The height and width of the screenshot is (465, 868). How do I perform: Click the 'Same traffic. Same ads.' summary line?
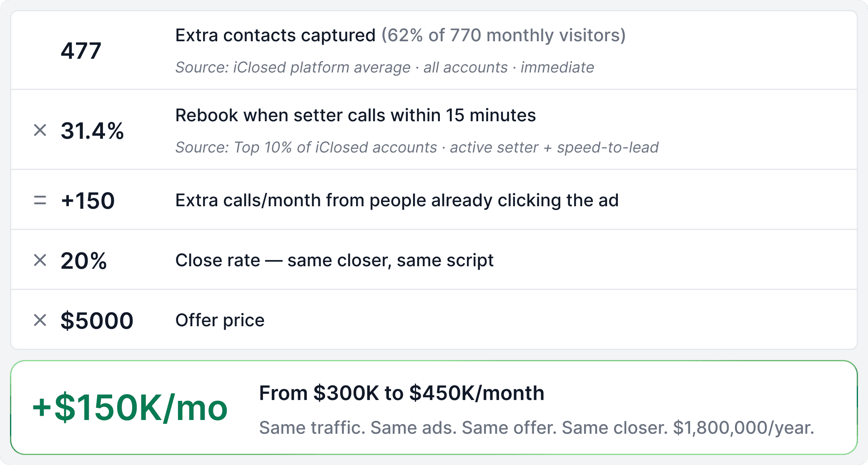tap(536, 428)
